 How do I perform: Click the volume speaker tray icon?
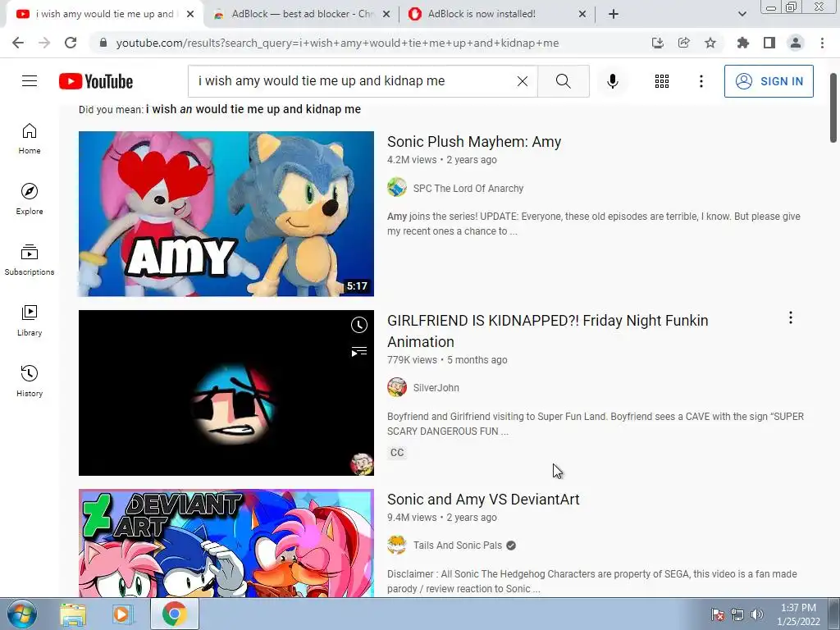point(757,614)
